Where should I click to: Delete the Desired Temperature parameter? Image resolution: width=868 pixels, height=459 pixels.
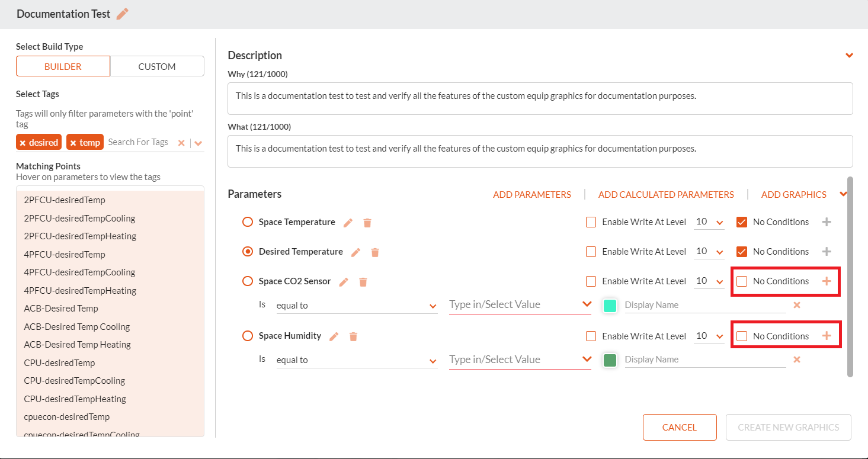pos(375,252)
